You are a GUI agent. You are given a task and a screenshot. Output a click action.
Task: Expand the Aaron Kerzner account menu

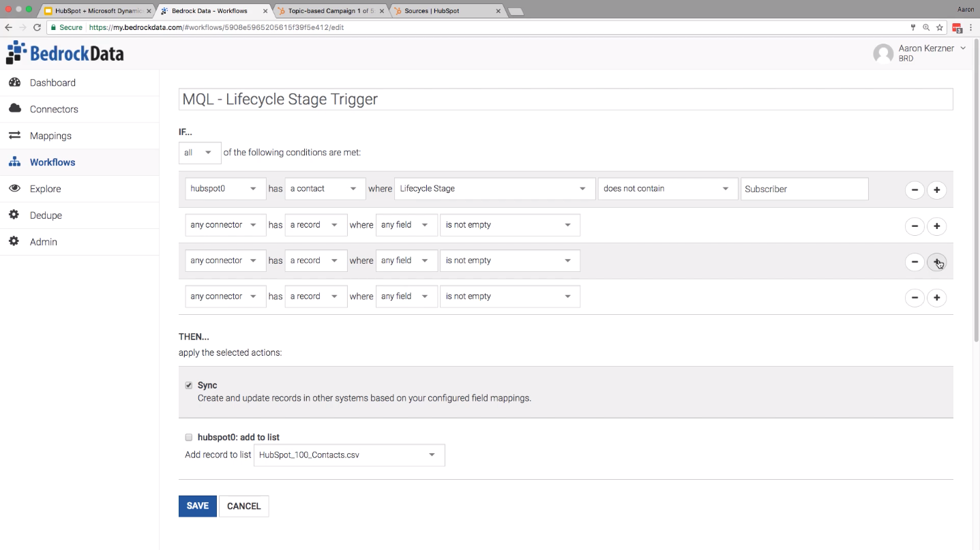click(932, 53)
